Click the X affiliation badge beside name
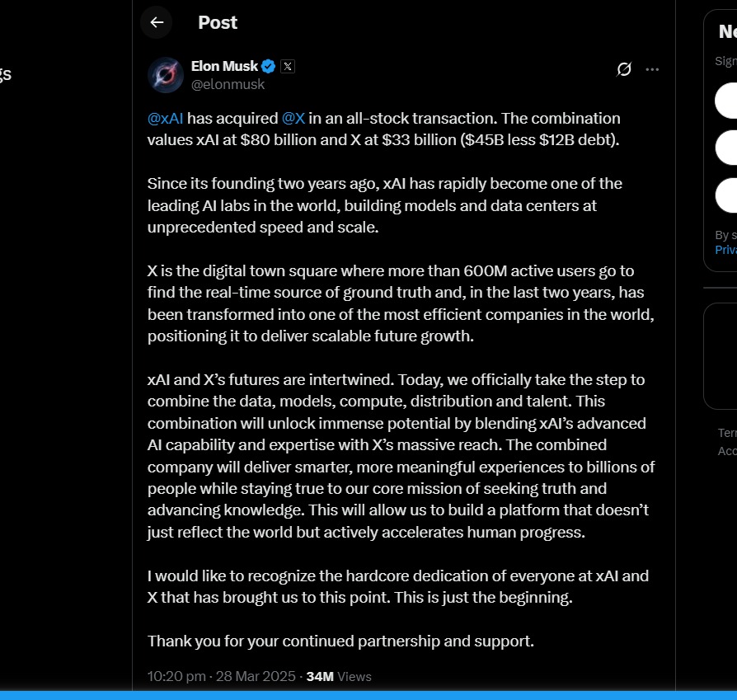This screenshot has width=737, height=700. tap(287, 66)
